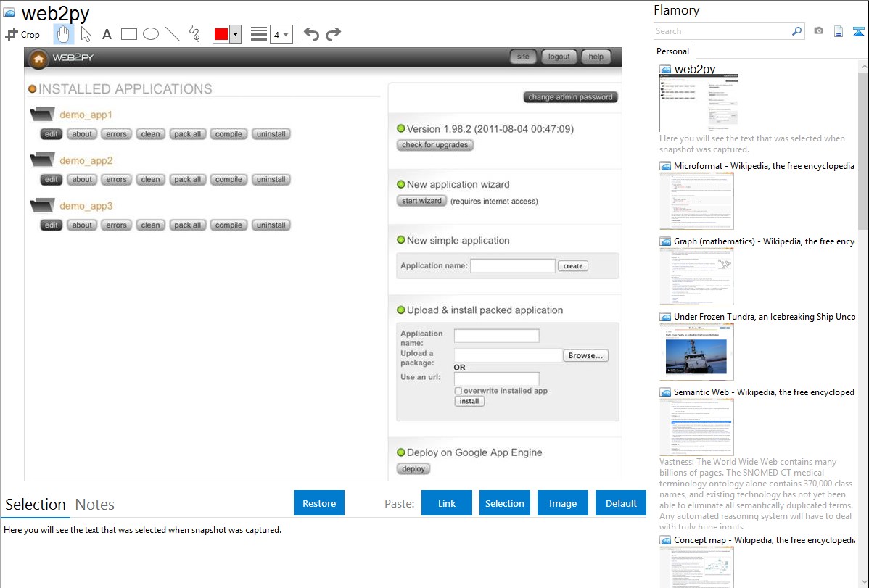Click the line thickness icon

(259, 34)
